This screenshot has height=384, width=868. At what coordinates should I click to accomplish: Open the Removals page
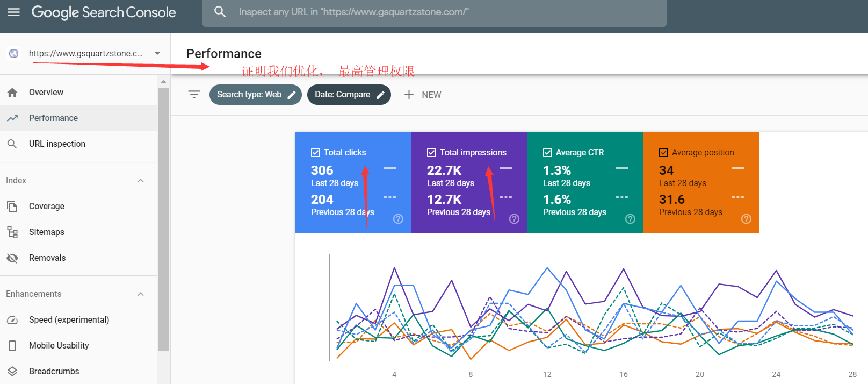point(78,258)
